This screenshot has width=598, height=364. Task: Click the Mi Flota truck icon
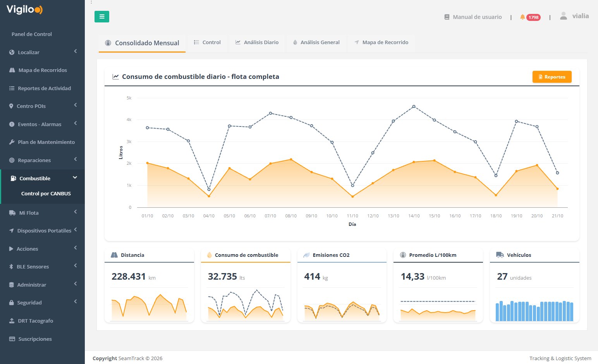click(12, 213)
